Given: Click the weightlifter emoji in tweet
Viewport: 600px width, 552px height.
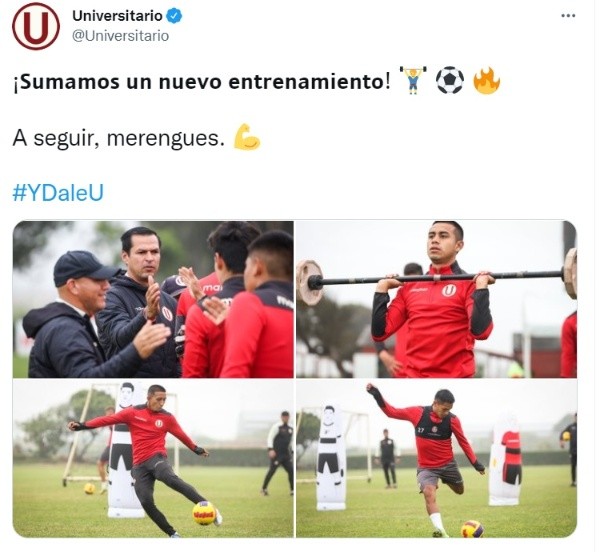Looking at the screenshot, I should click(413, 80).
